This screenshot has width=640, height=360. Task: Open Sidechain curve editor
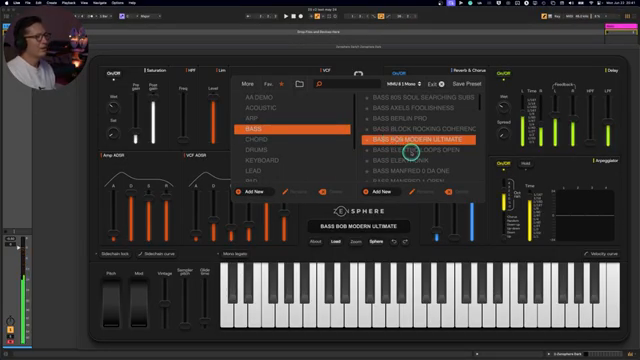pyautogui.click(x=156, y=254)
